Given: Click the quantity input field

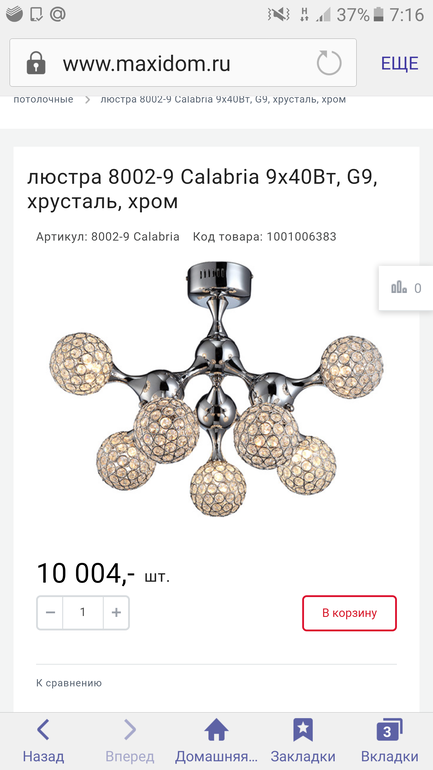Looking at the screenshot, I should [x=82, y=612].
